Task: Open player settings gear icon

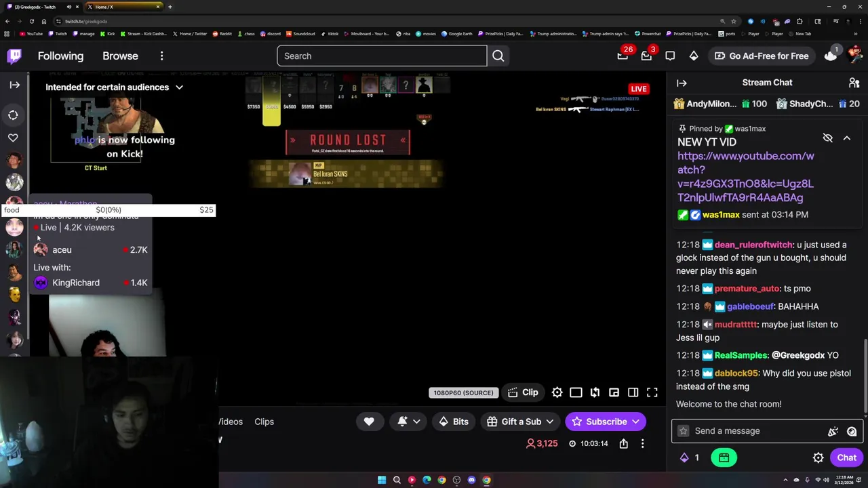Action: point(557,392)
